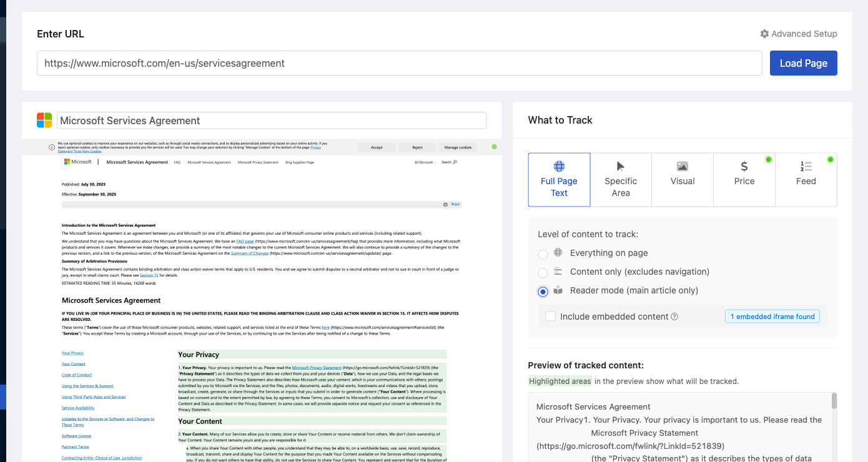Screen dimensions: 868x462
Task: Select the Everything on page radio button
Action: click(x=543, y=253)
